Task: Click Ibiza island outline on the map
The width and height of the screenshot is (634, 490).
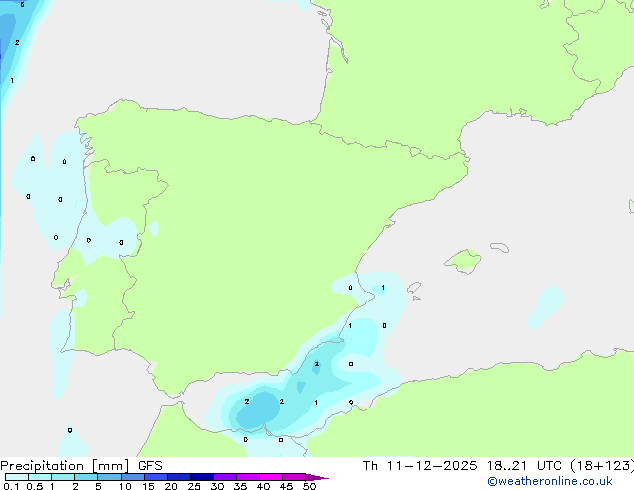Action: point(414,288)
